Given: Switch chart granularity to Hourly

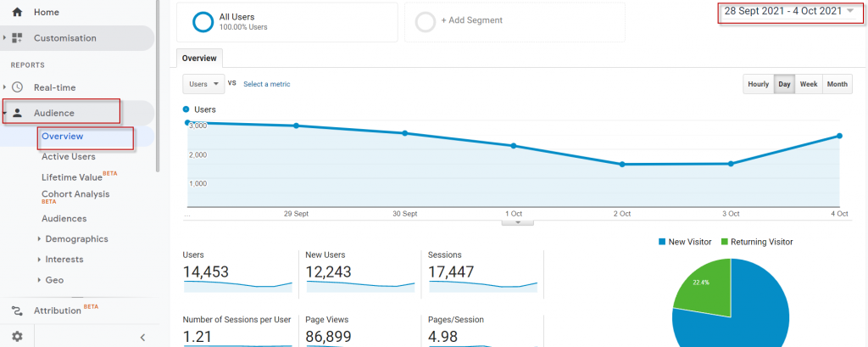Looking at the screenshot, I should (758, 84).
